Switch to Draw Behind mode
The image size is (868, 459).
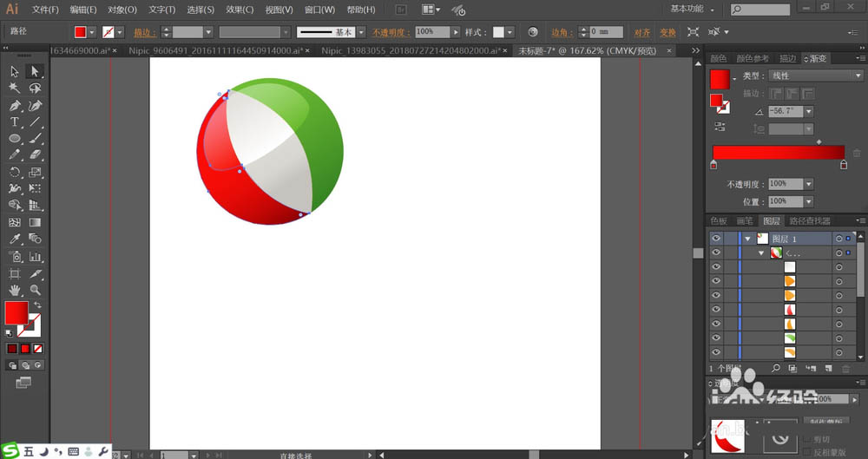tap(25, 365)
